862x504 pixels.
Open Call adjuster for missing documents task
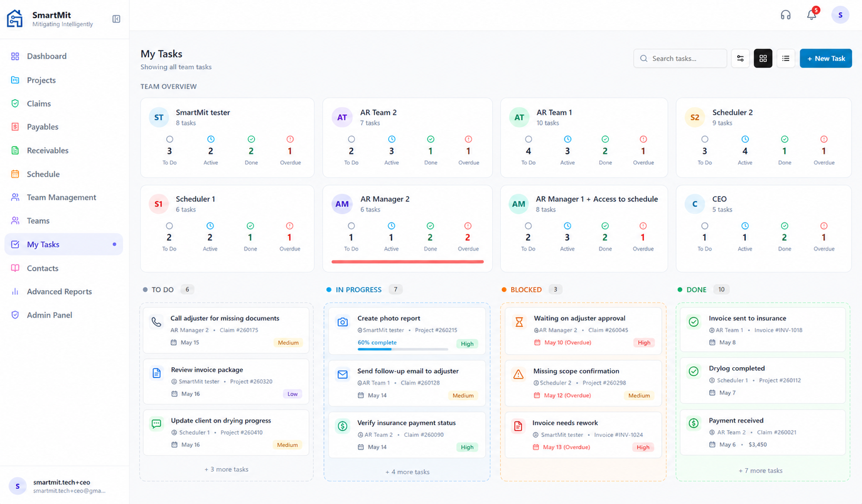226,330
